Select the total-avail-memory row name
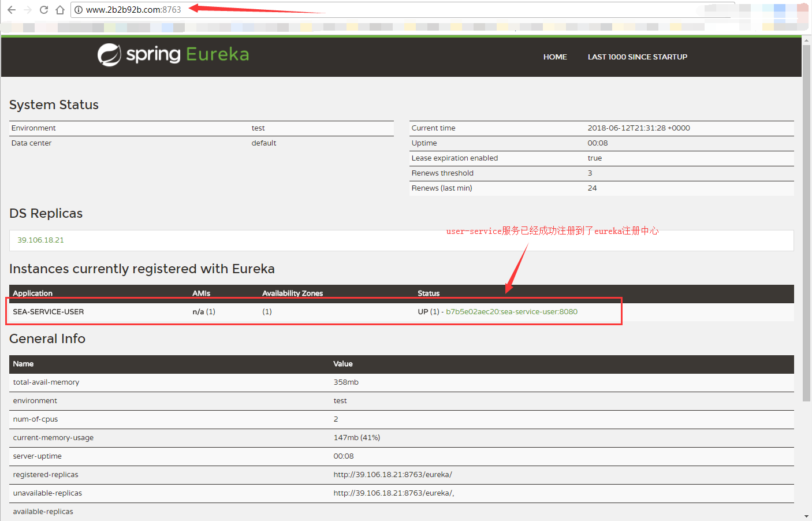This screenshot has width=812, height=521. (x=46, y=382)
